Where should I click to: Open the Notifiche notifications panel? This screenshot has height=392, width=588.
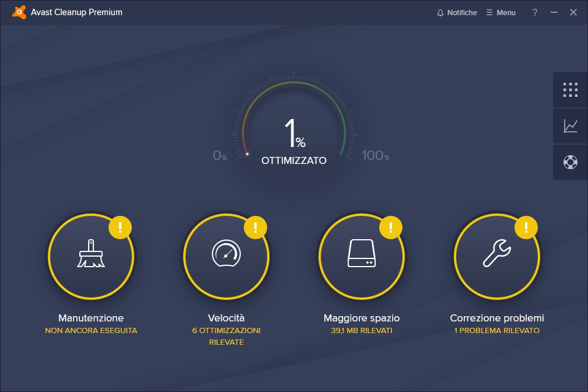[x=457, y=12]
